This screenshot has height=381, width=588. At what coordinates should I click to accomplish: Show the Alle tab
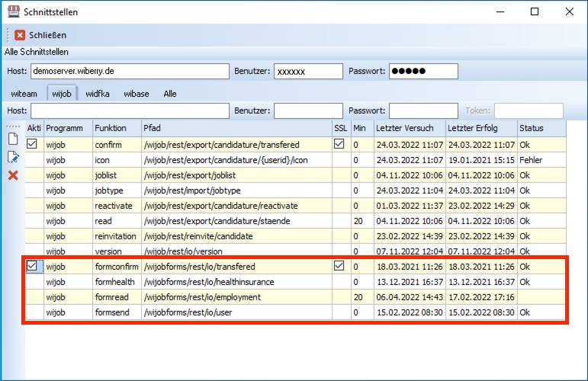point(169,94)
